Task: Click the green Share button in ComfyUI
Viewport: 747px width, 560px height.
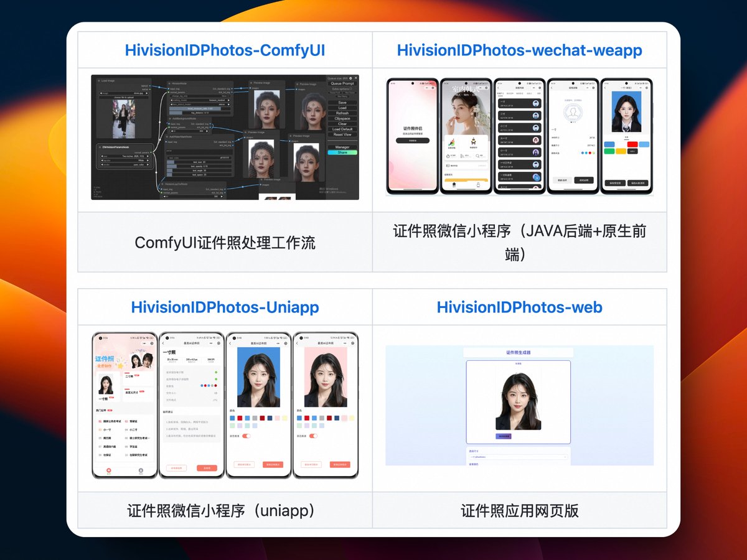Action: (x=342, y=152)
